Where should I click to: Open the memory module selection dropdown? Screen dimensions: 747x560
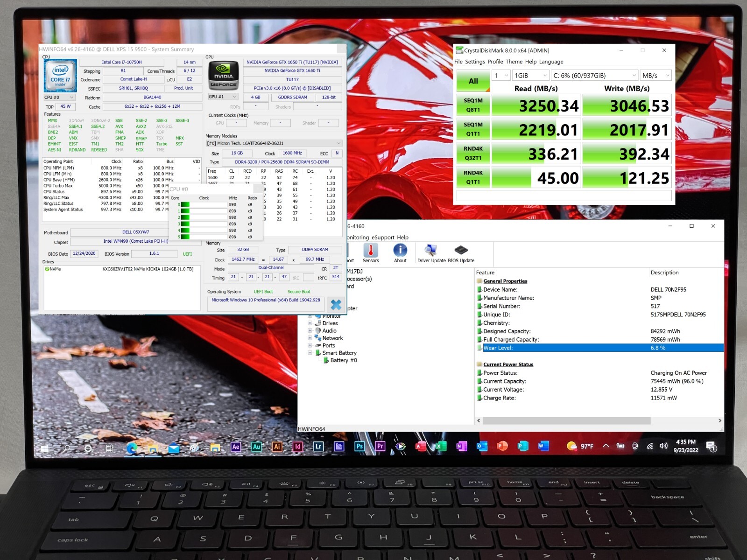[x=274, y=143]
